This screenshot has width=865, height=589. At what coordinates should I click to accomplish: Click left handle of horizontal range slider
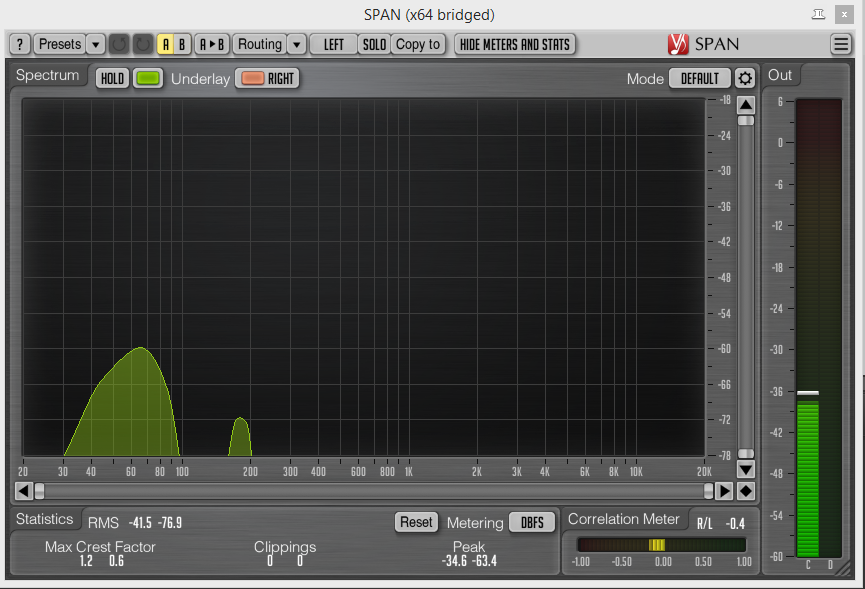pyautogui.click(x=39, y=491)
